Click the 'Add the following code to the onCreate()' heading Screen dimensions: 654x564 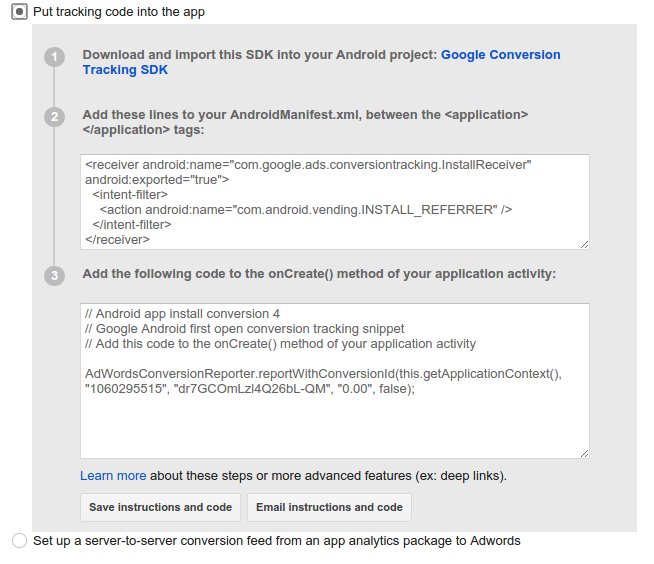point(319,274)
